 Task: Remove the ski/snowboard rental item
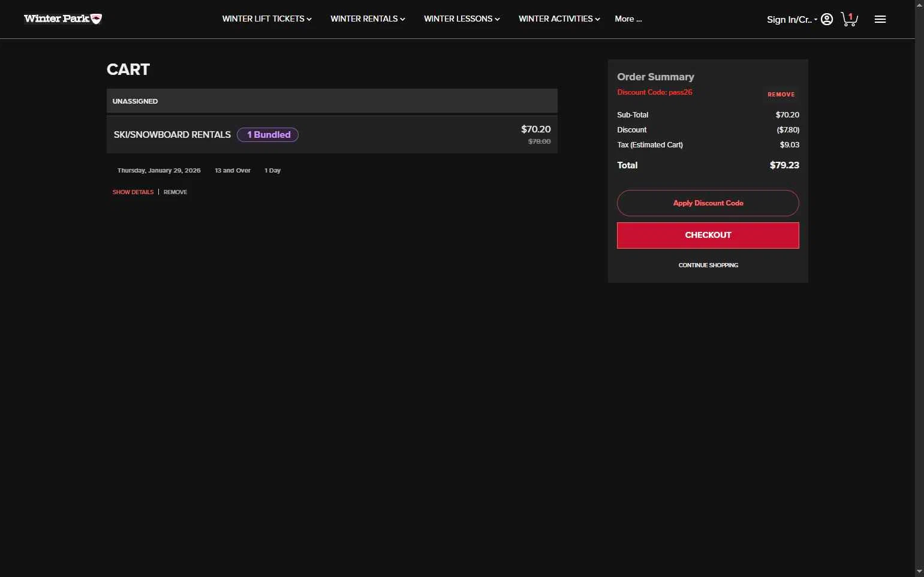(175, 192)
